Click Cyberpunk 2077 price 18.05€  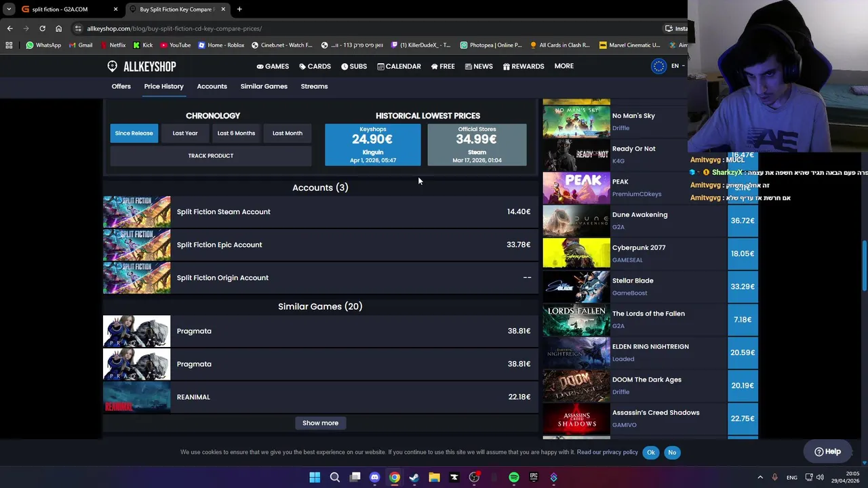[743, 253]
